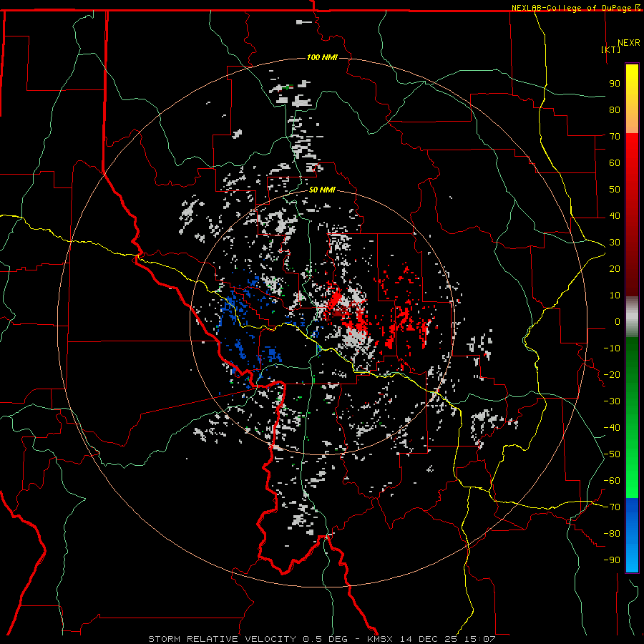The height and width of the screenshot is (644, 644).
Task: Pick the 30 value on velocity scale
Action: 615,243
